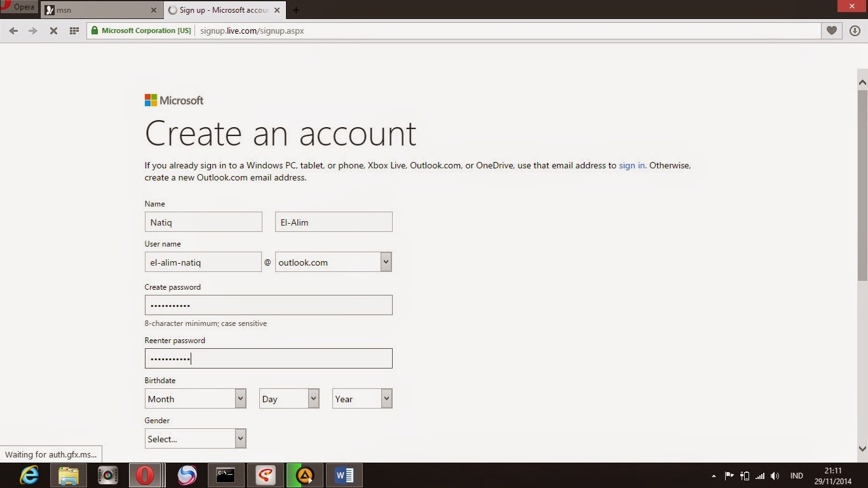The image size is (868, 488).
Task: Close the Opera window
Action: pos(852,6)
